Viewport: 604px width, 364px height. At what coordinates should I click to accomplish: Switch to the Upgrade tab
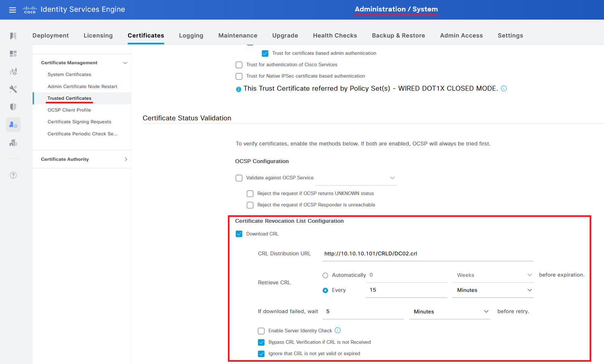pos(285,35)
